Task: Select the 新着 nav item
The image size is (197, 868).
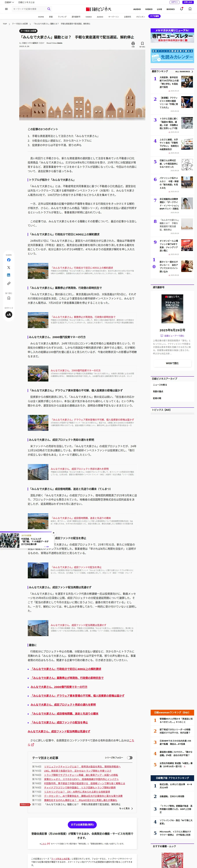Action: tap(51, 16)
